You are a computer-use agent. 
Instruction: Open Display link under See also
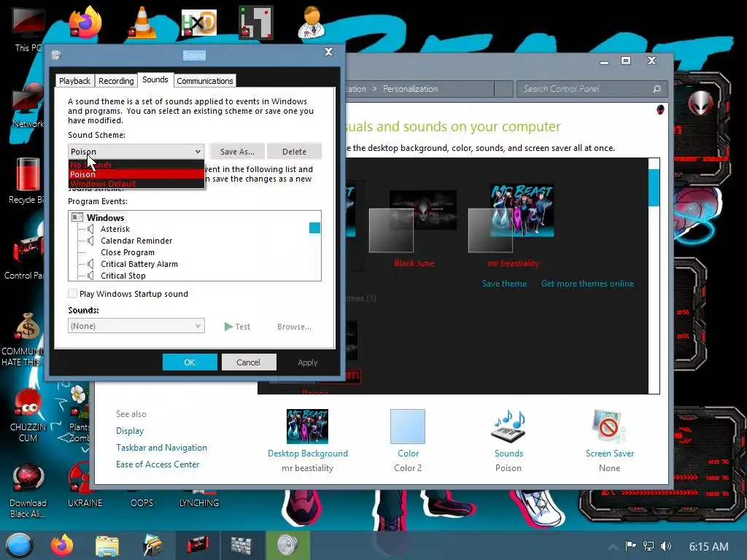coord(130,430)
